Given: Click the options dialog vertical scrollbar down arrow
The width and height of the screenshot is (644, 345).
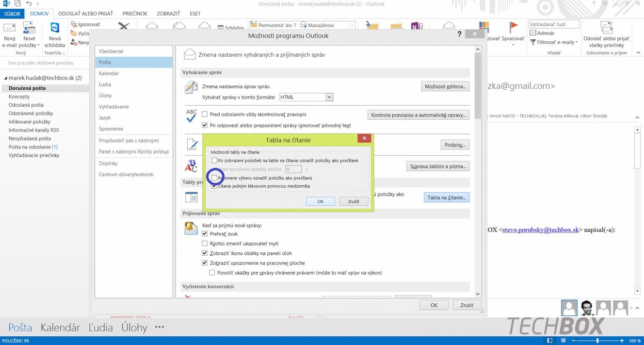Looking at the screenshot, I should [x=478, y=294].
